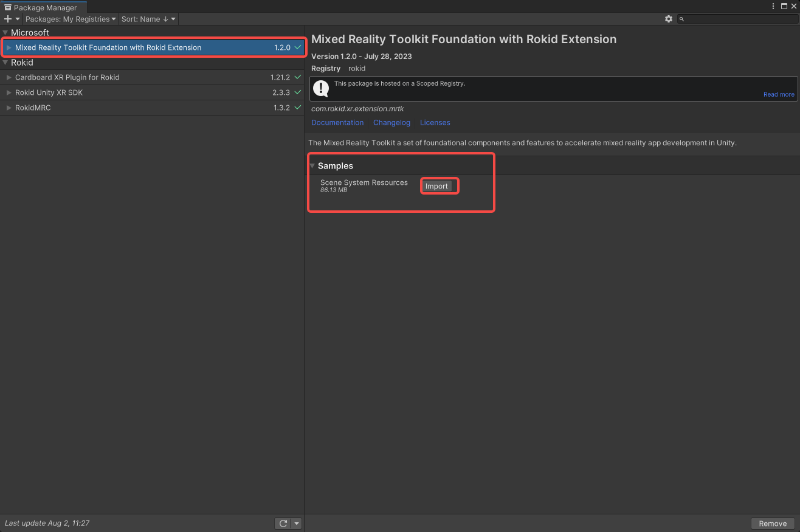Expand Mixed Reality Toolkit Foundation row arrow
800x532 pixels.
click(9, 47)
